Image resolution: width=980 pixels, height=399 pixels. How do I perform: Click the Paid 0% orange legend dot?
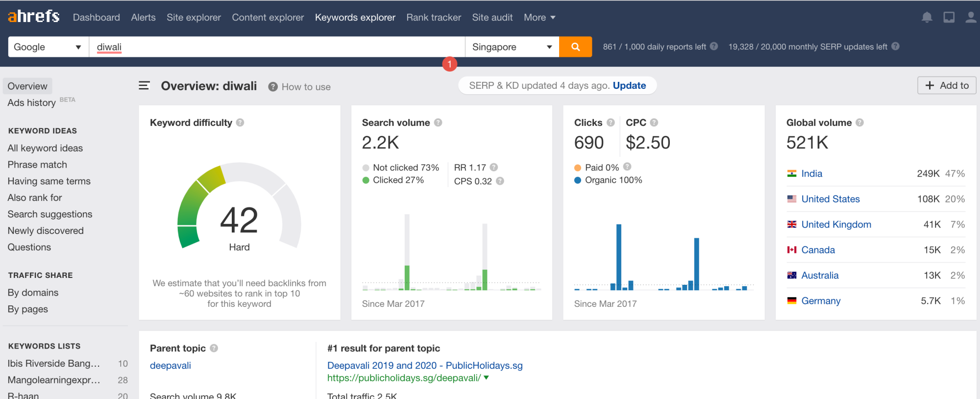click(x=578, y=168)
